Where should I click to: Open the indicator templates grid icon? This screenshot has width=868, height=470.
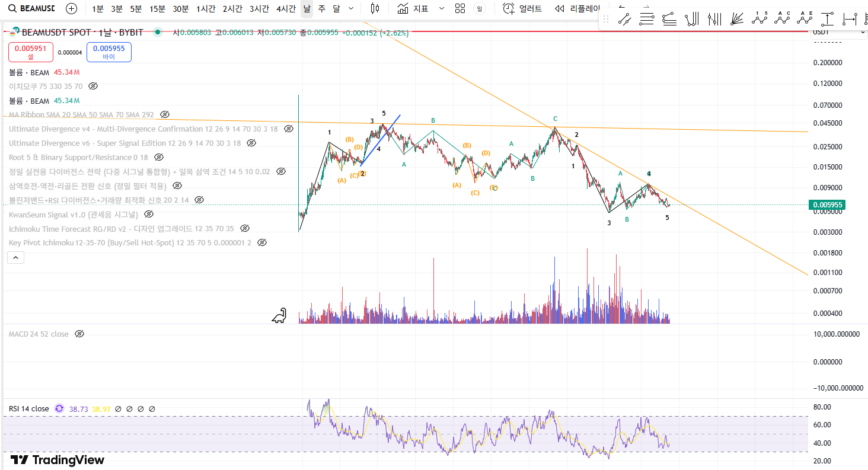460,8
